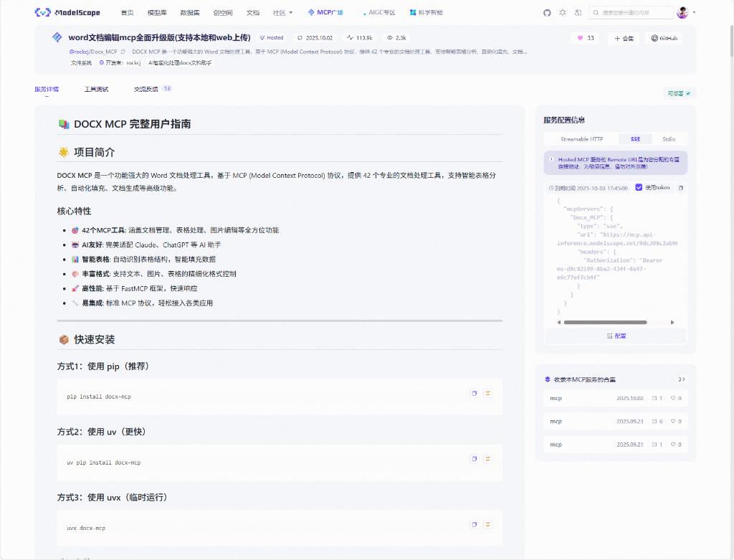Select the 服务详情 tab
Viewport: 734px width, 560px height.
[47, 89]
